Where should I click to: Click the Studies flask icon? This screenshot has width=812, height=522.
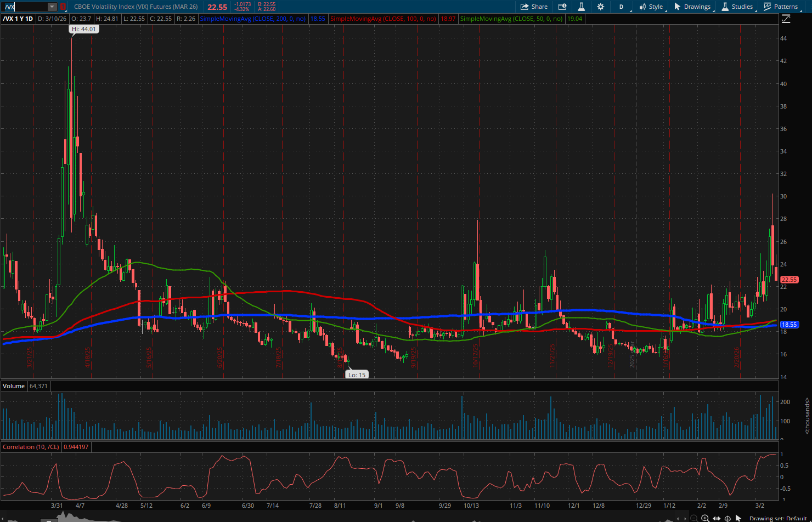725,7
